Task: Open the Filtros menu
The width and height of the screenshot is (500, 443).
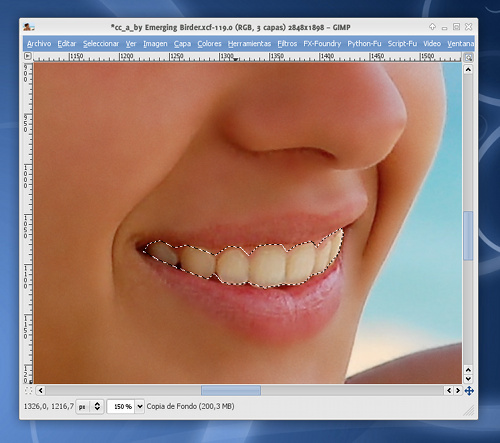Action: [287, 44]
